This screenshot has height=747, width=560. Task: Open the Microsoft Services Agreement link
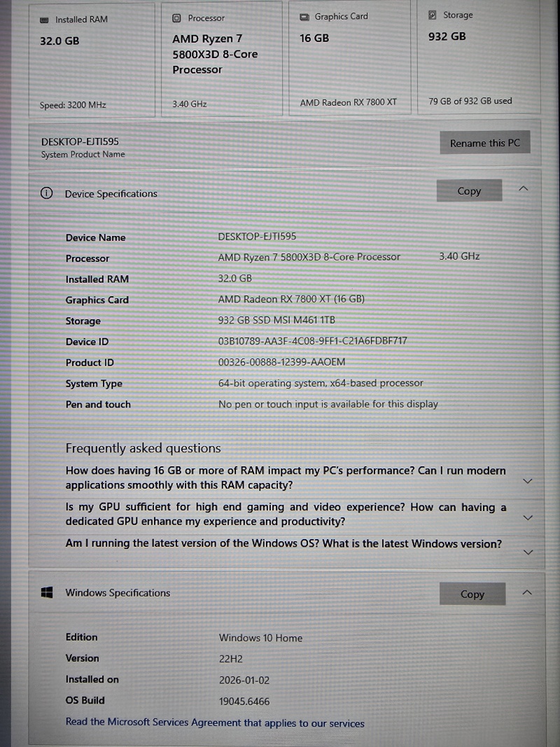point(215,723)
